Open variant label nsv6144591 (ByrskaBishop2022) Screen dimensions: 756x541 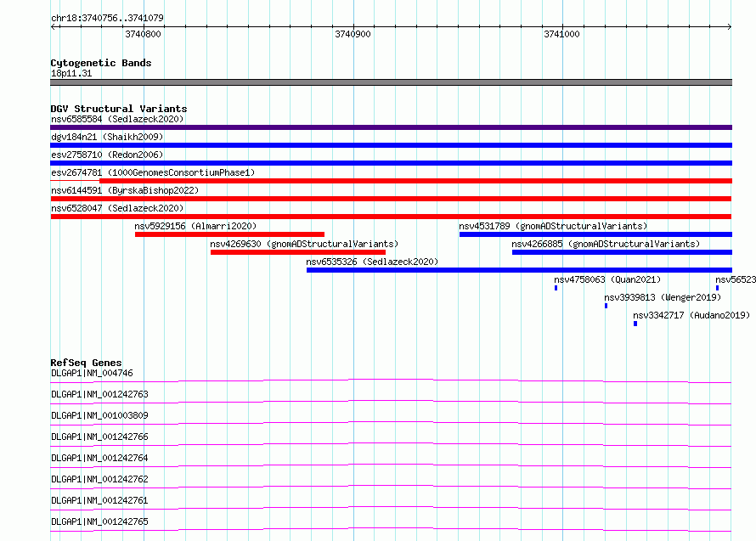pos(125,190)
